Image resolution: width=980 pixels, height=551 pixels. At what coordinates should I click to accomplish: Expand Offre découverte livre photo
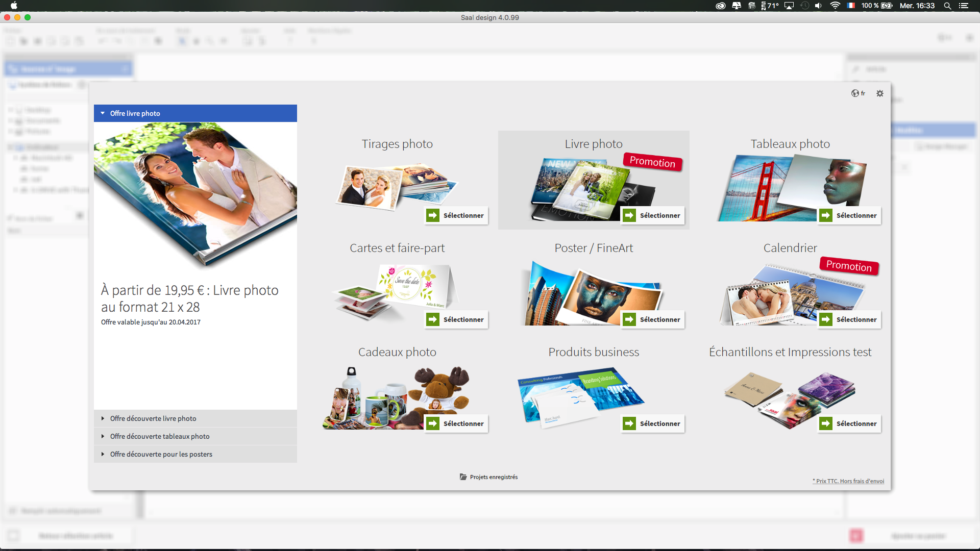click(x=153, y=418)
